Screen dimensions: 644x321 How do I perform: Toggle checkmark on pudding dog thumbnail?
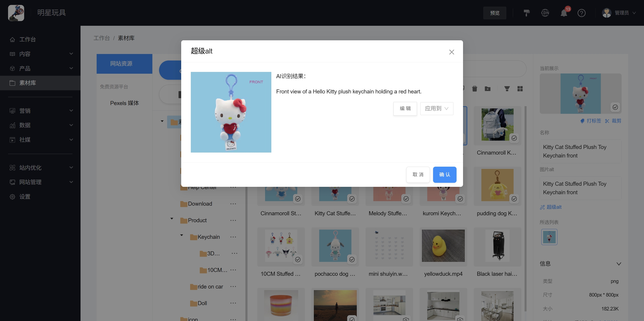[514, 198]
